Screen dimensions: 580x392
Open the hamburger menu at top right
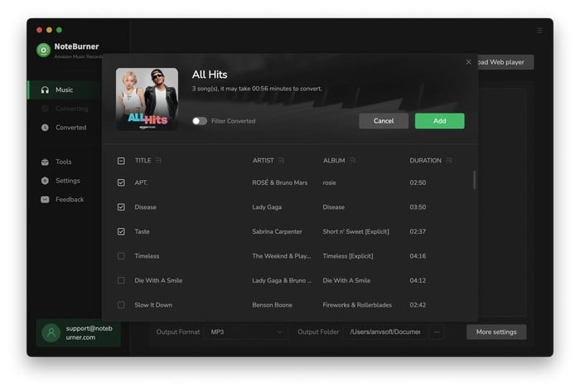tap(539, 31)
